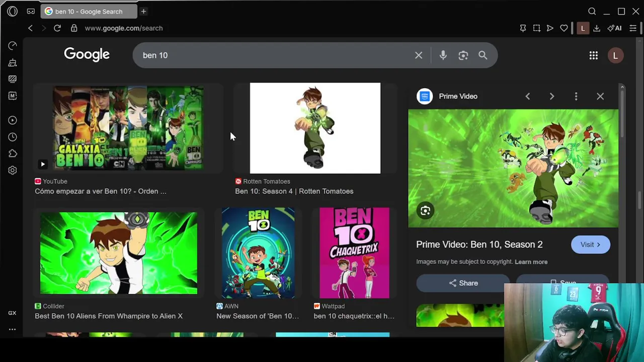Image resolution: width=644 pixels, height=362 pixels.
Task: Open 'New Season of Ben 10' AWN title
Action: (x=258, y=316)
